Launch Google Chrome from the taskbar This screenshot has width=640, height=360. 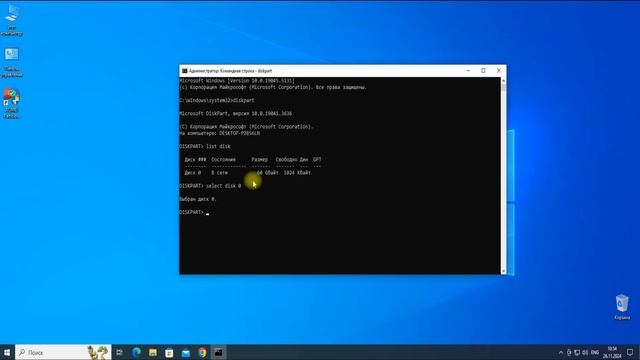tap(202, 352)
